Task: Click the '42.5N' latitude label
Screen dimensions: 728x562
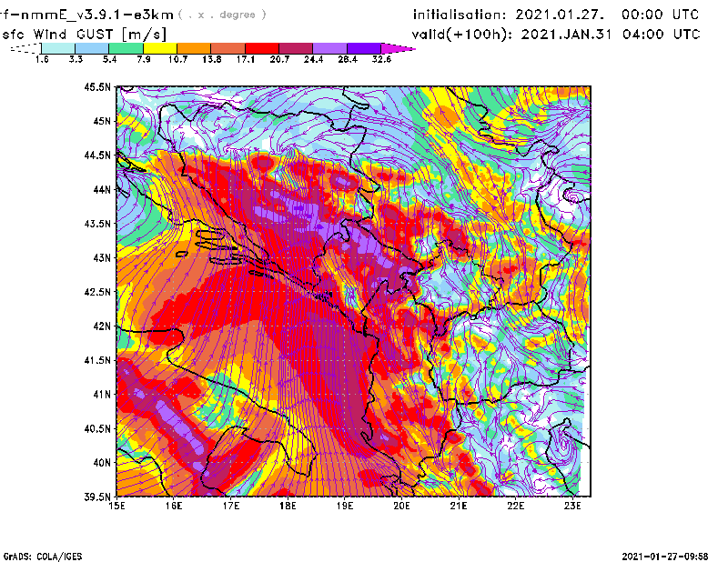Action: click(97, 292)
